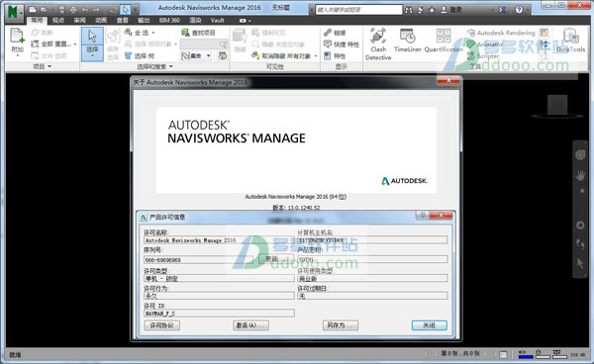Open the dropdown under 选择 tool
Screen dimensions: 594x364
[x=92, y=56]
